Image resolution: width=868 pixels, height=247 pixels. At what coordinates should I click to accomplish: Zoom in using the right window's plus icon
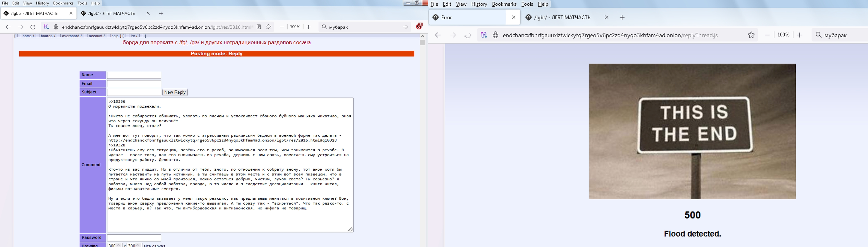(x=800, y=35)
